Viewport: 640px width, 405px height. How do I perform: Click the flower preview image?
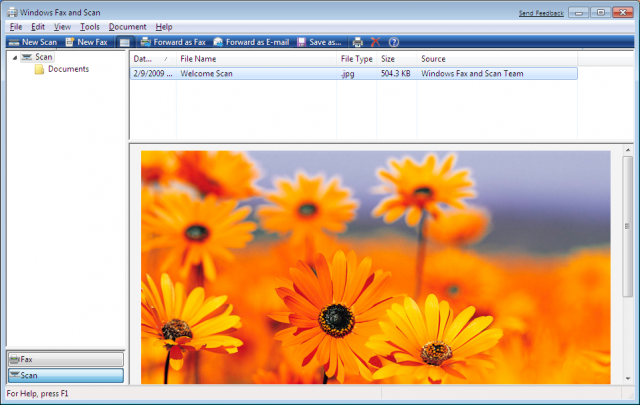[x=376, y=267]
